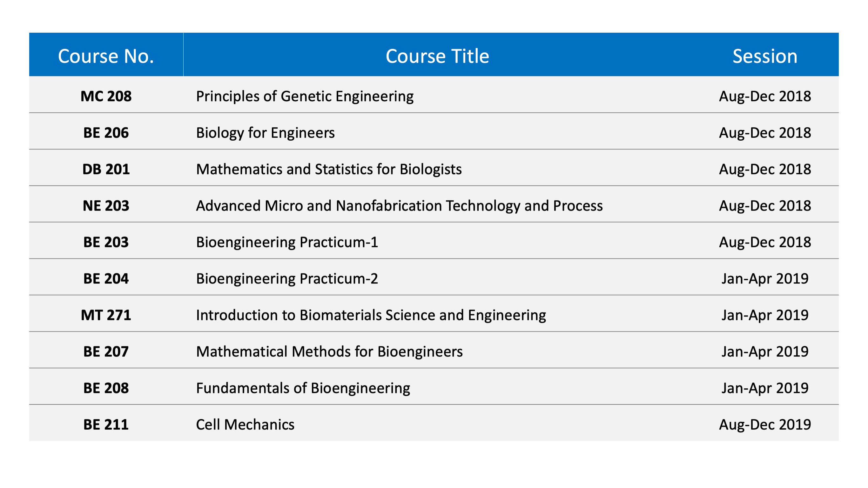Select the BE 204 course number
868x488 pixels.
tap(106, 278)
